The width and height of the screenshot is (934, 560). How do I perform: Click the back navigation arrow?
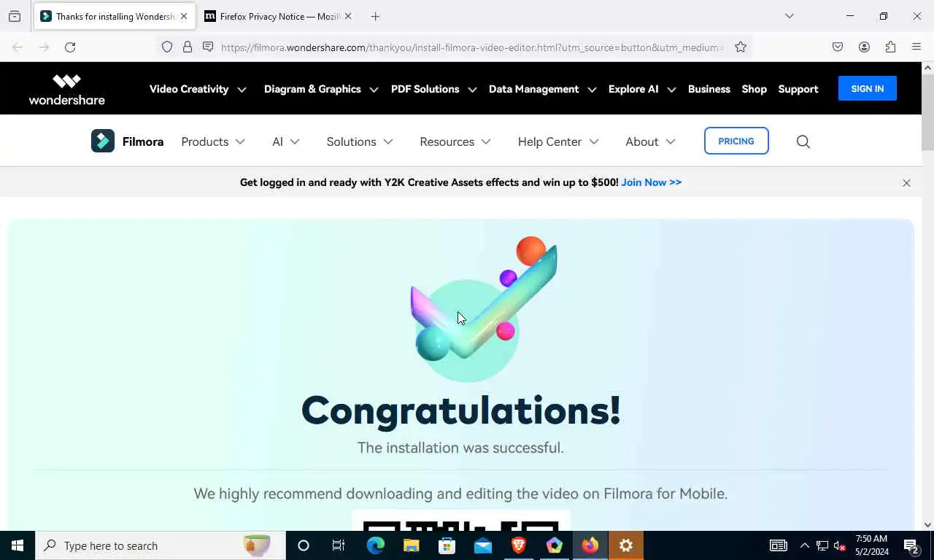pos(18,47)
